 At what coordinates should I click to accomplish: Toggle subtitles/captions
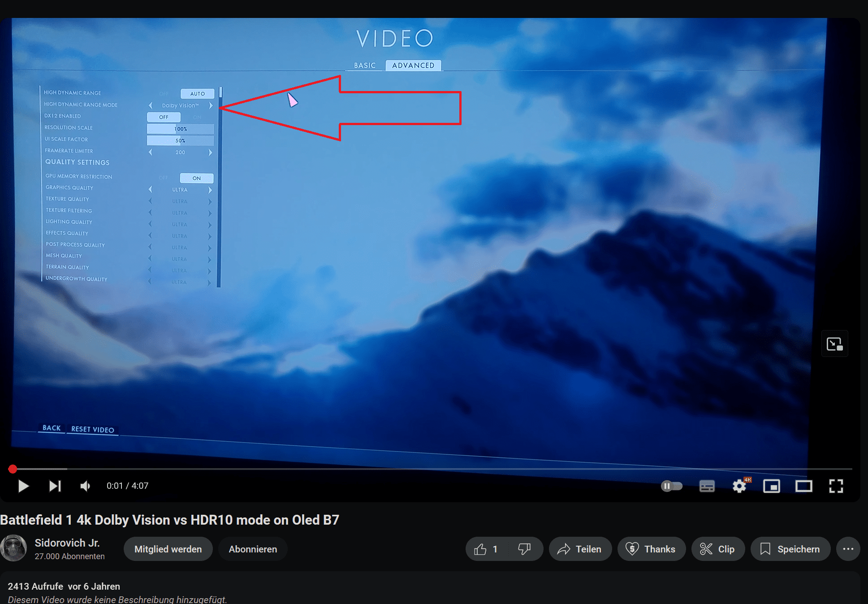pos(707,486)
